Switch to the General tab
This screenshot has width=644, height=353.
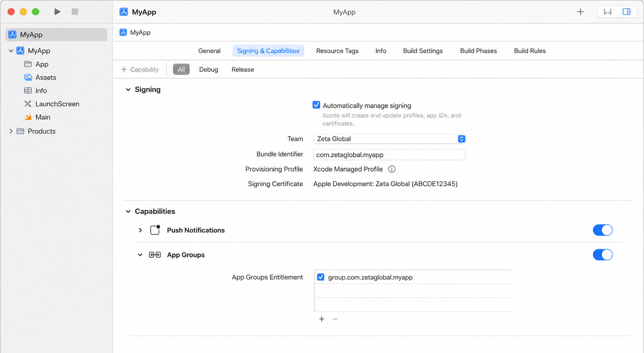click(209, 51)
